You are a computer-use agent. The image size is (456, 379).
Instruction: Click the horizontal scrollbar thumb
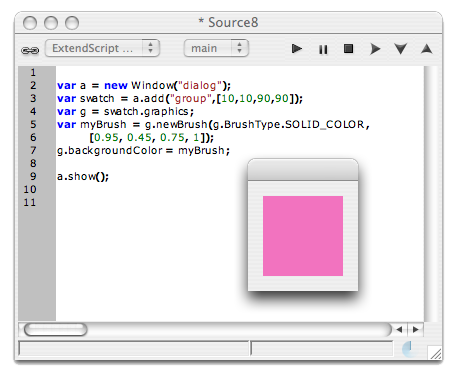click(x=56, y=329)
